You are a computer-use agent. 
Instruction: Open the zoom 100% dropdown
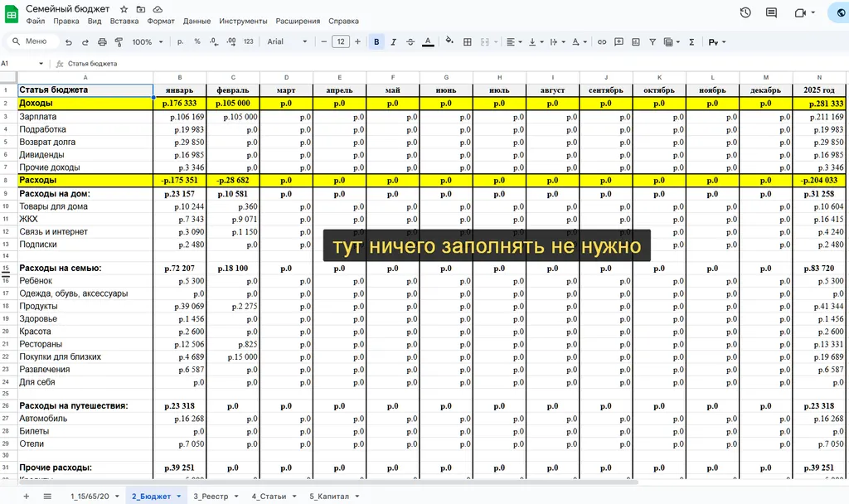[147, 41]
